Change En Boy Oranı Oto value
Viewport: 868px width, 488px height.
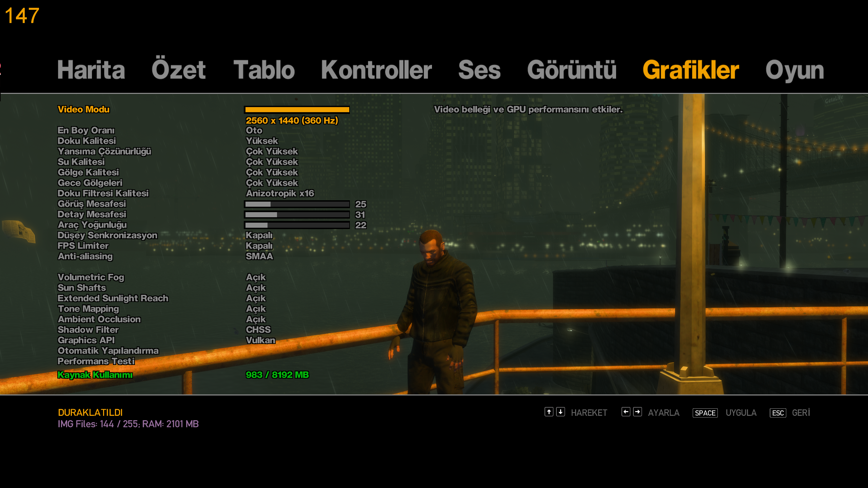[x=254, y=130]
